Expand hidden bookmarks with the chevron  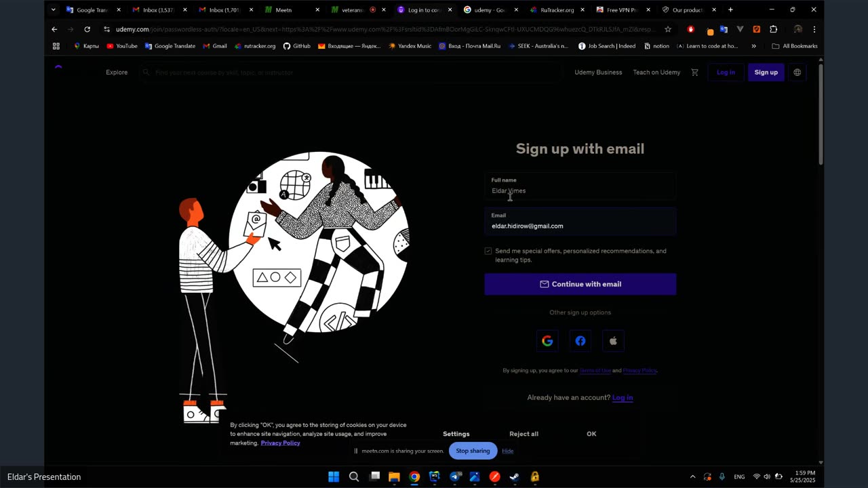(753, 46)
